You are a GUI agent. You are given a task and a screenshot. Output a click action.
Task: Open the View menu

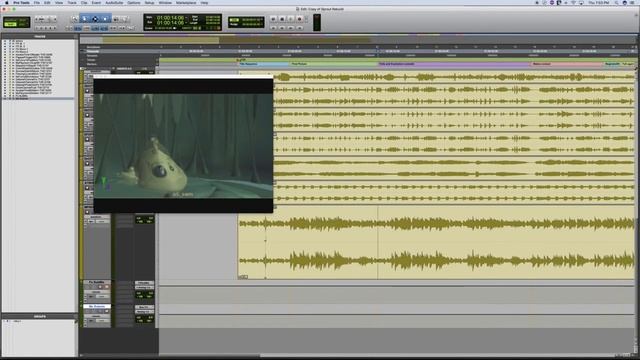[x=59, y=2]
